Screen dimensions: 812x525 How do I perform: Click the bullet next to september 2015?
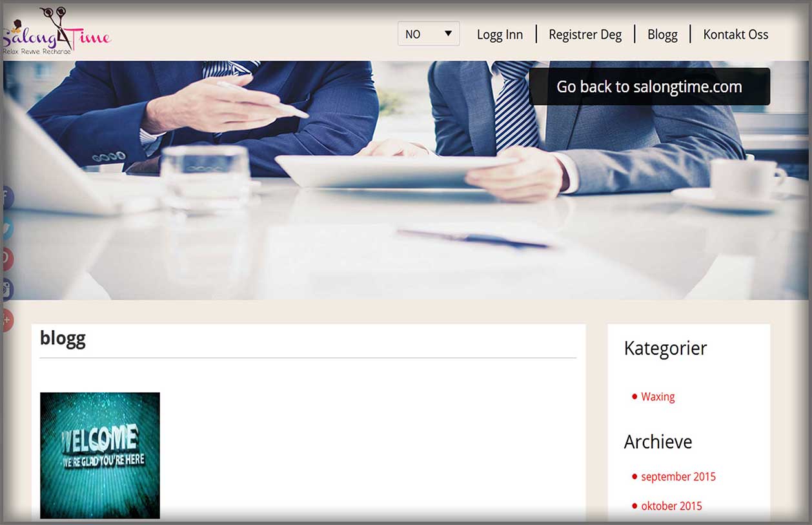[634, 477]
